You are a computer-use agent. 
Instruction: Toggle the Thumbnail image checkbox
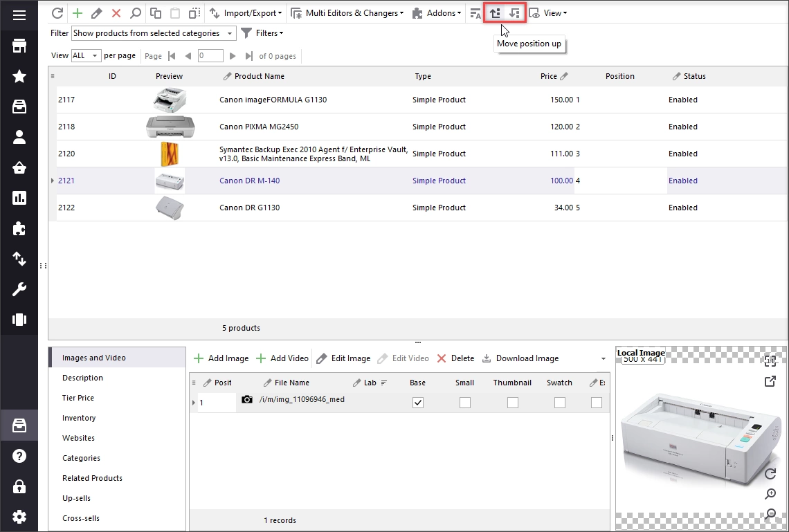click(513, 403)
